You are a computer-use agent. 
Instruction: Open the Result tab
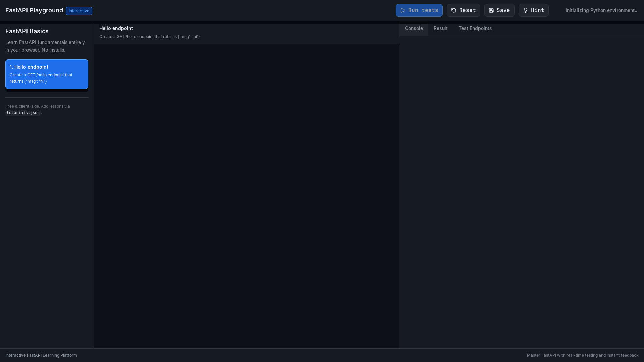(440, 29)
